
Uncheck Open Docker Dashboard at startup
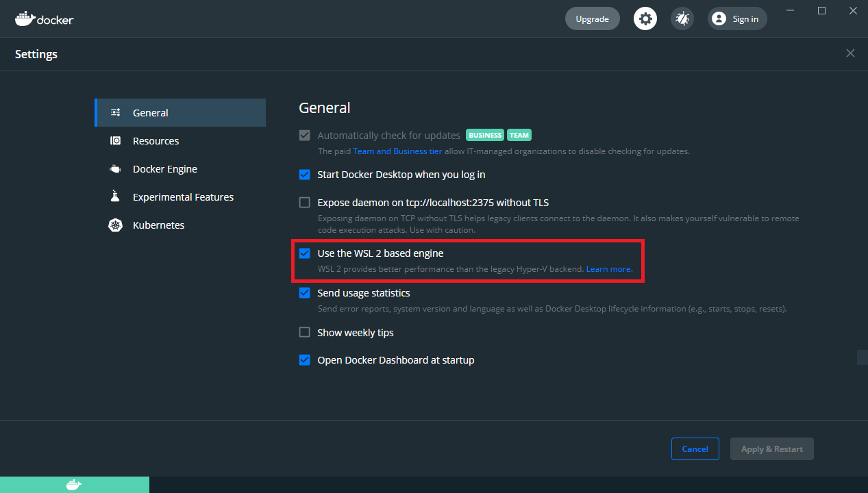coord(304,359)
